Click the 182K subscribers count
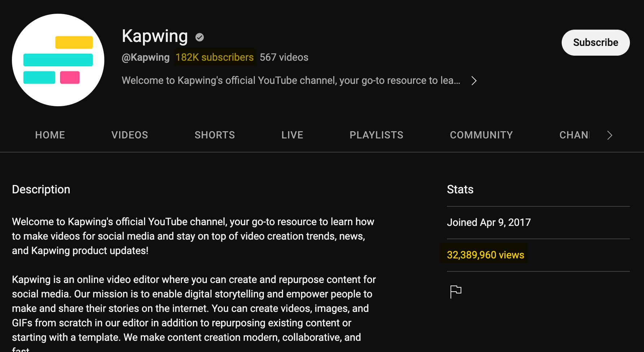This screenshot has height=352, width=644. [215, 57]
